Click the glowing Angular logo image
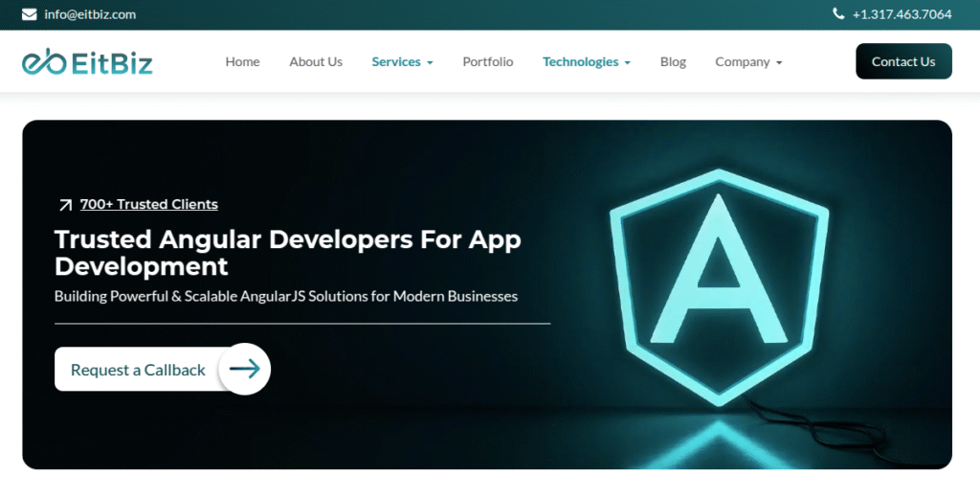 tap(719, 288)
